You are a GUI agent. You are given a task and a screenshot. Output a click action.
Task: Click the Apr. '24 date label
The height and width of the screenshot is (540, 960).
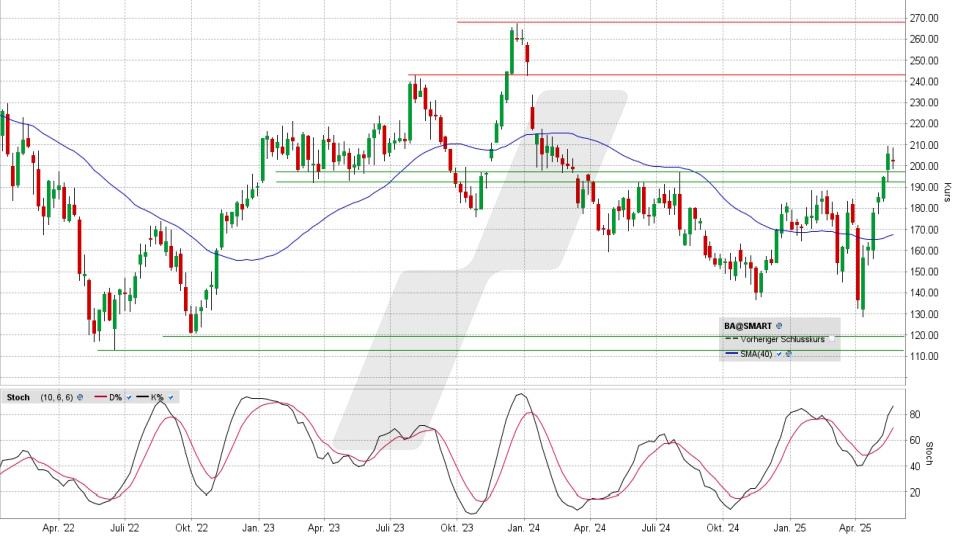[590, 528]
